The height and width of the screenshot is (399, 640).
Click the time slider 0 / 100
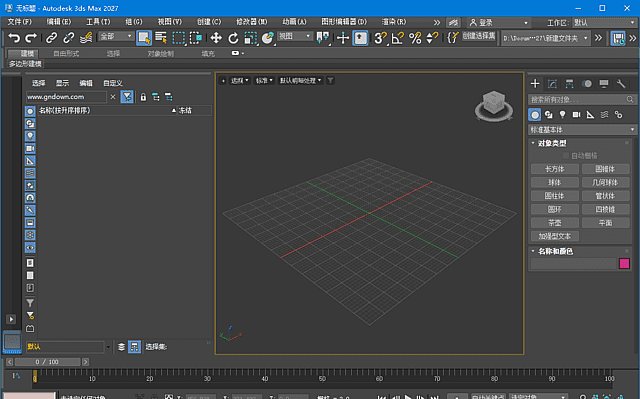[47, 362]
